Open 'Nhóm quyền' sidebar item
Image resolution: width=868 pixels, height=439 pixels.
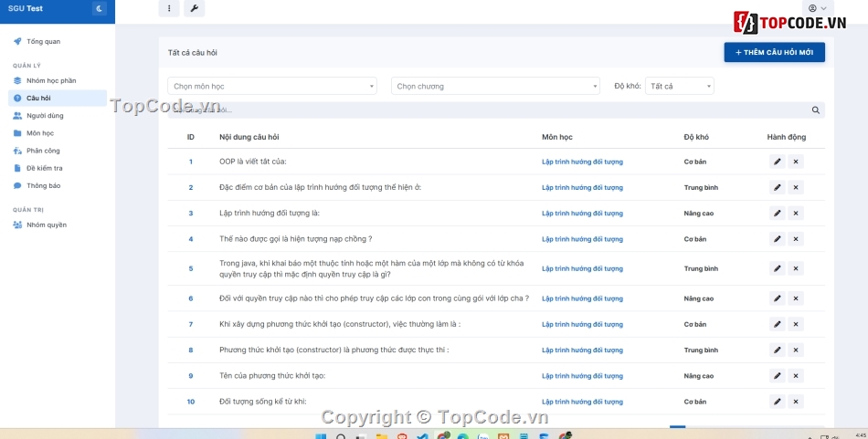tap(58, 225)
